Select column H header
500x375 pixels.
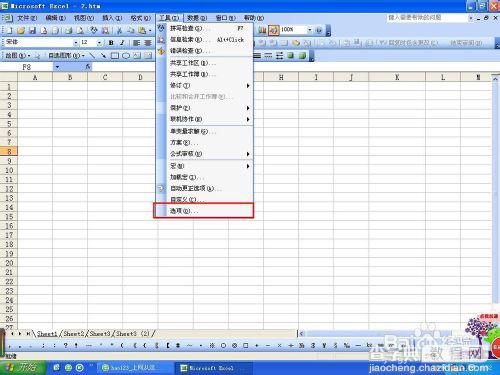281,77
